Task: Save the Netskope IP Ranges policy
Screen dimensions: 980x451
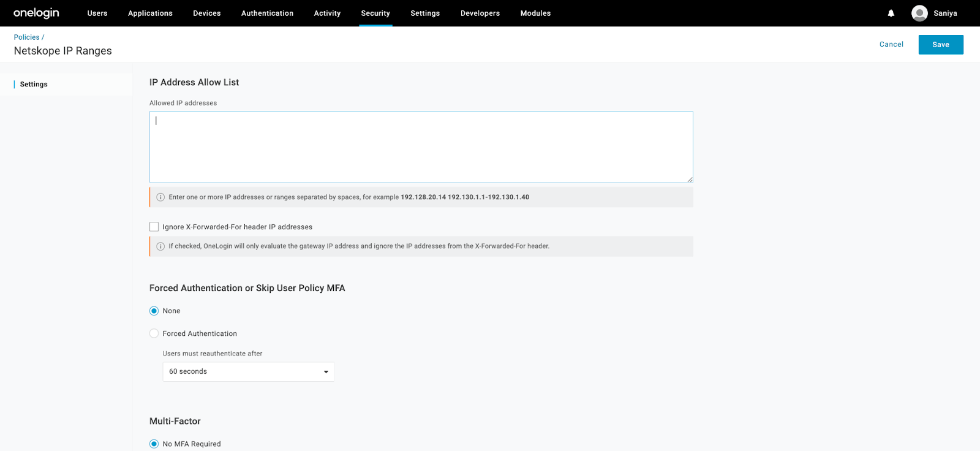Action: [x=941, y=45]
